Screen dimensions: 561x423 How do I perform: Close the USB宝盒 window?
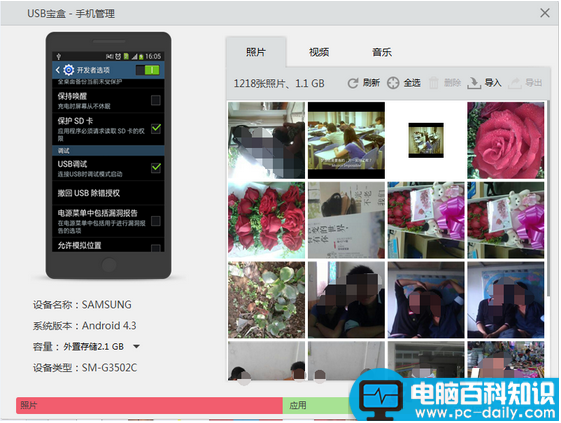click(545, 13)
